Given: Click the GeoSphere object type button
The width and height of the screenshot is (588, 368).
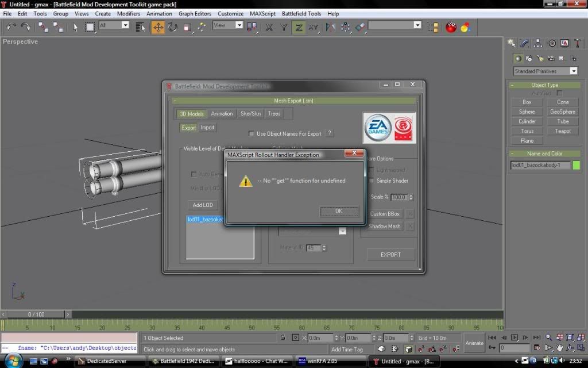Looking at the screenshot, I should click(563, 112).
